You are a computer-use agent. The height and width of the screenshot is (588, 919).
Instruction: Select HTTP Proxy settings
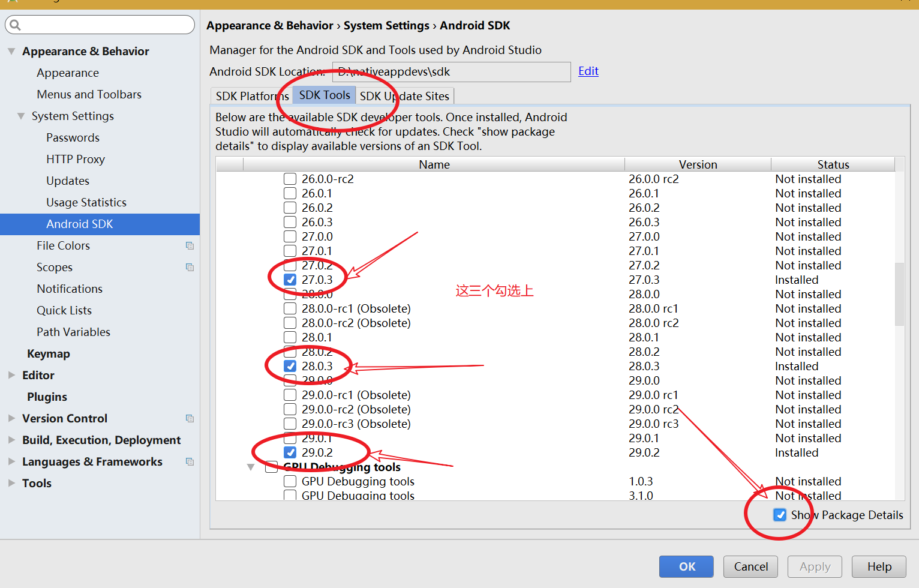76,159
